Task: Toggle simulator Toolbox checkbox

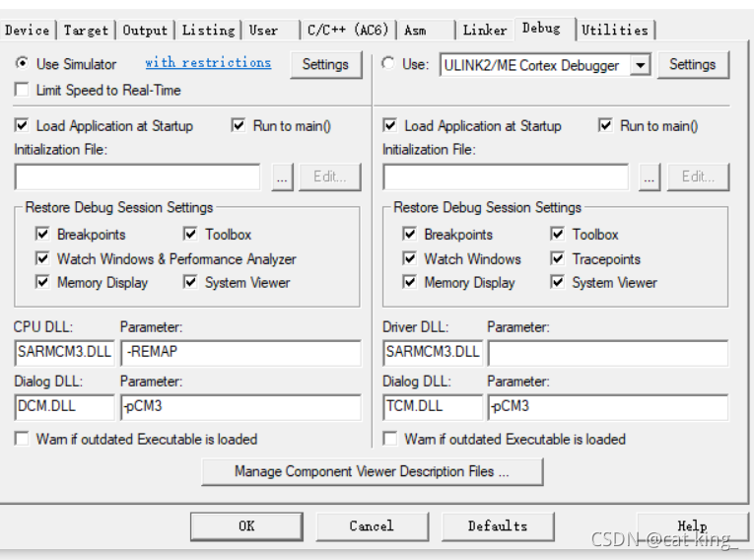Action: tap(190, 234)
